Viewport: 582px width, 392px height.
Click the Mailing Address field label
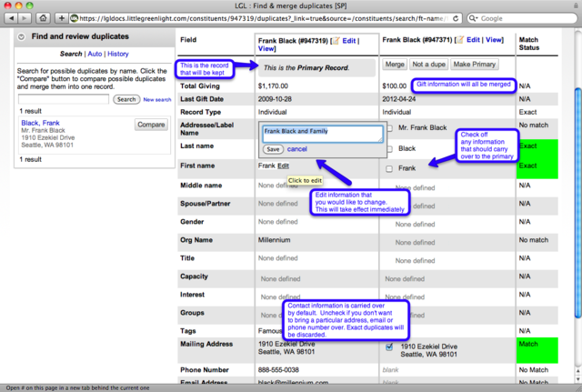[x=206, y=344]
